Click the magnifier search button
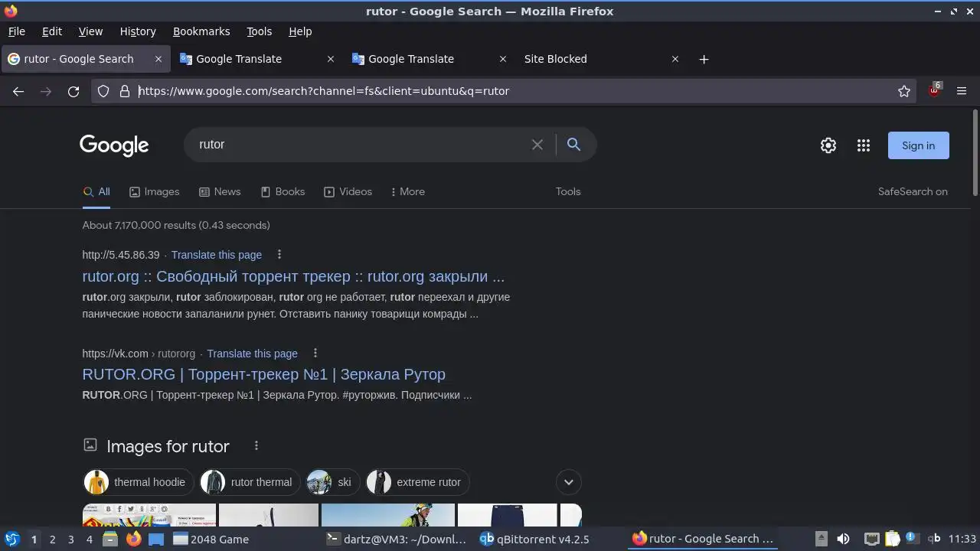Screen dimensions: 980x551 [573, 145]
